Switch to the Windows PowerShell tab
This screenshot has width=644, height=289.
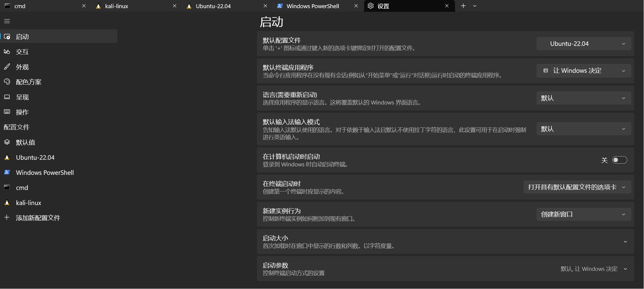[318, 6]
